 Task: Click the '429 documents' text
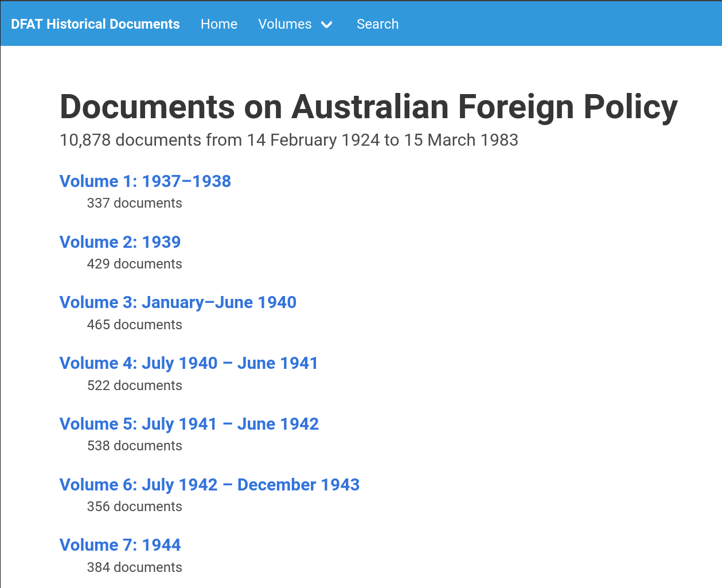(x=134, y=264)
